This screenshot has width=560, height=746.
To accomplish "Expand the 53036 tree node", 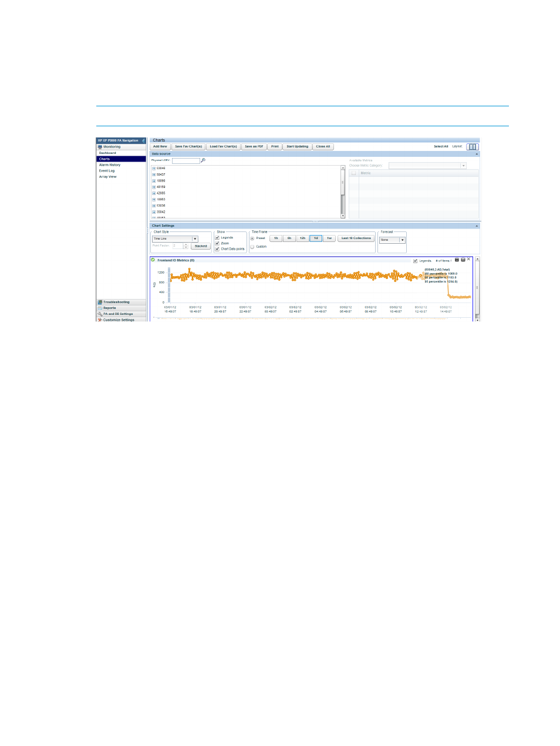I will (x=154, y=206).
